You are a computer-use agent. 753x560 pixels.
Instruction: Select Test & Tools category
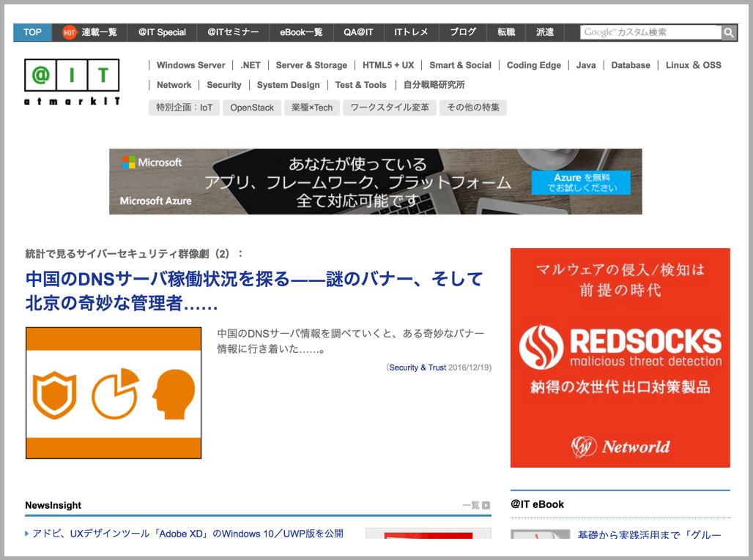tap(360, 85)
